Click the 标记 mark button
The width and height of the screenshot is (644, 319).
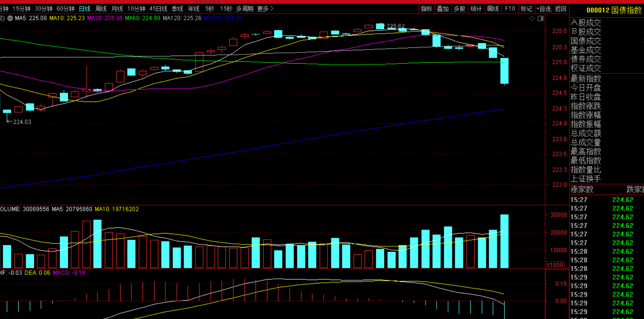pos(526,8)
